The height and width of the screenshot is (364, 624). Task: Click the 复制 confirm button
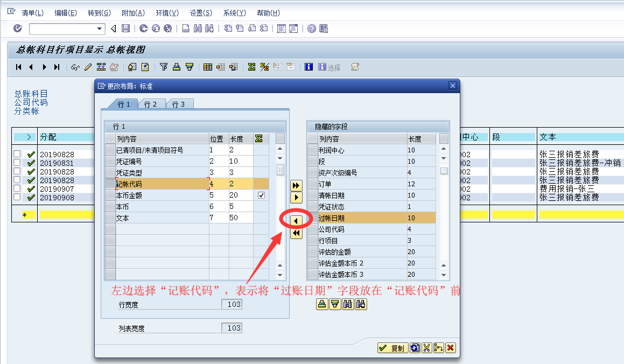[392, 348]
